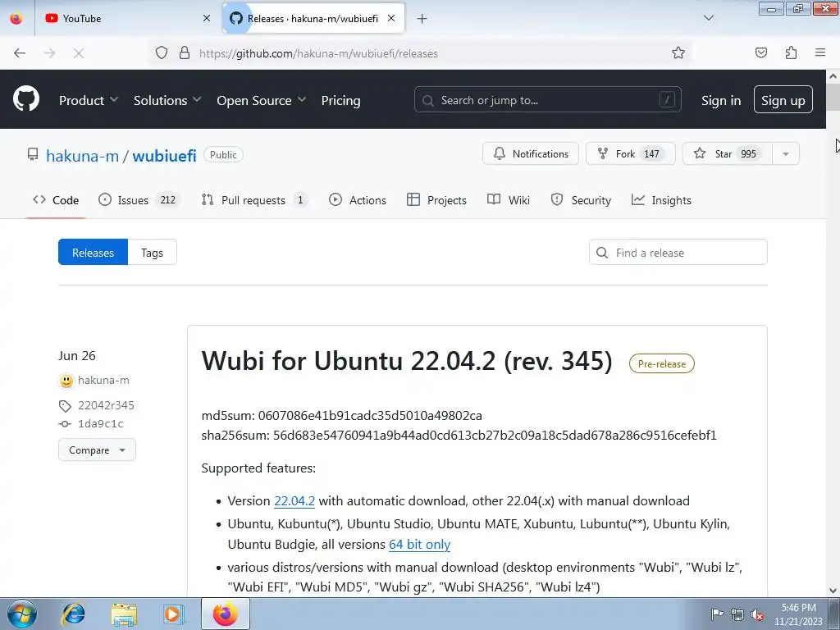Screen dimensions: 840x630
Task: Open the Wiki tab
Action: coord(509,200)
